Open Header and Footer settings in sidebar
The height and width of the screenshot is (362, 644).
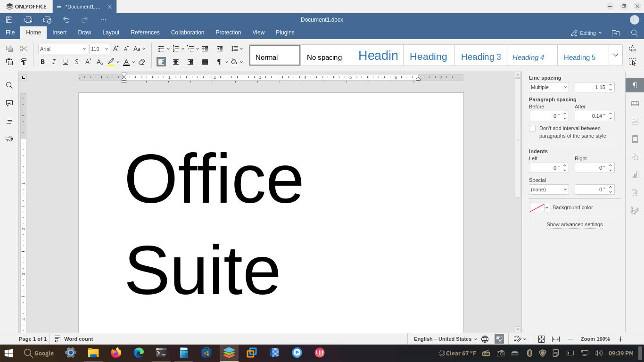click(x=635, y=139)
